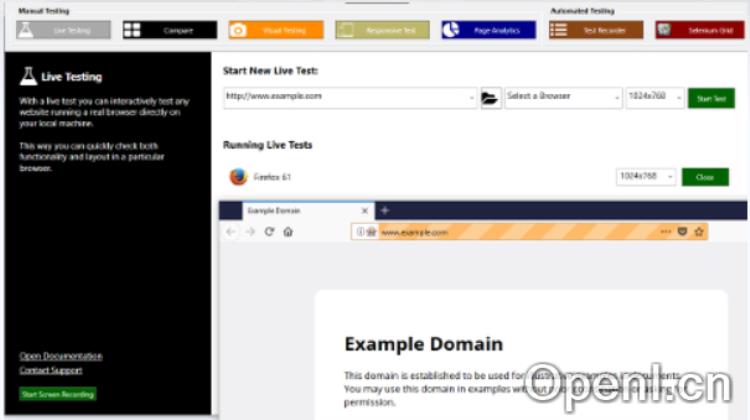This screenshot has width=750, height=420.
Task: Open the Selenium Grid tool
Action: pos(700,30)
